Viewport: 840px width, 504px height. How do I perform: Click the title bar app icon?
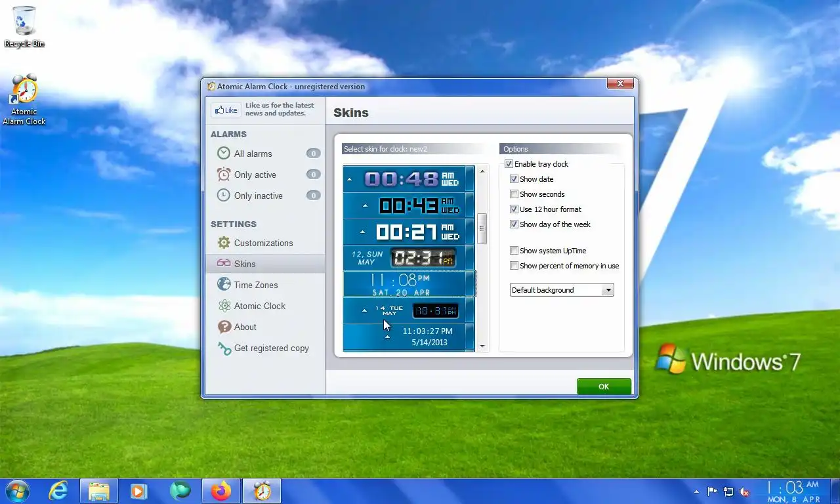[x=211, y=86]
